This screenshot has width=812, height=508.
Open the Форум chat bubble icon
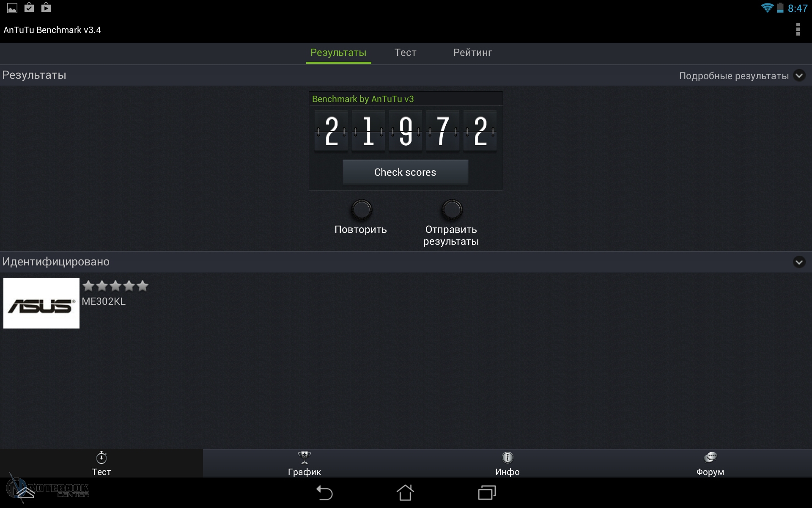coord(710,458)
